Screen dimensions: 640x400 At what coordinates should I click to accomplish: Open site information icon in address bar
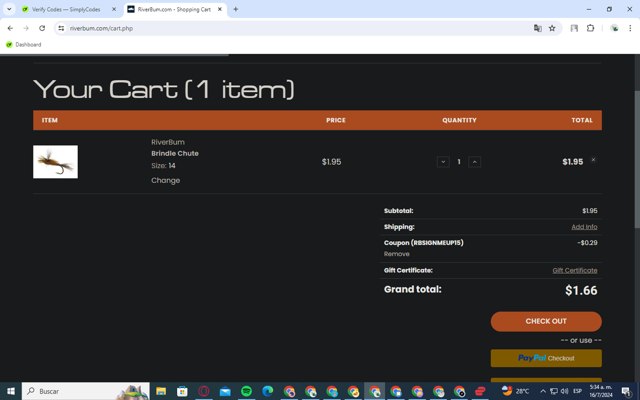tap(61, 28)
